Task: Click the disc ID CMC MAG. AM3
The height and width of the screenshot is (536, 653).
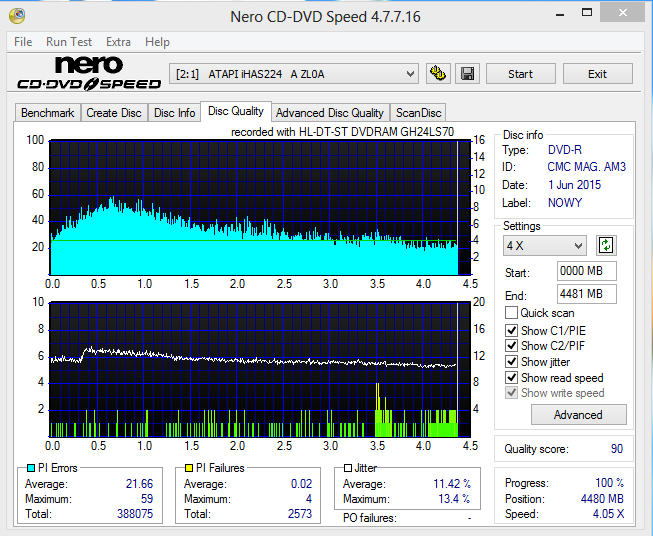Action: coord(586,167)
